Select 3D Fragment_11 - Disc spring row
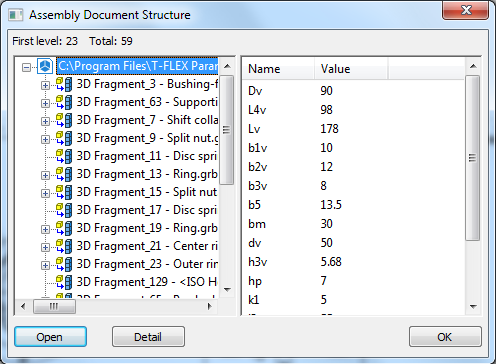This screenshot has width=496, height=364. coord(147,156)
